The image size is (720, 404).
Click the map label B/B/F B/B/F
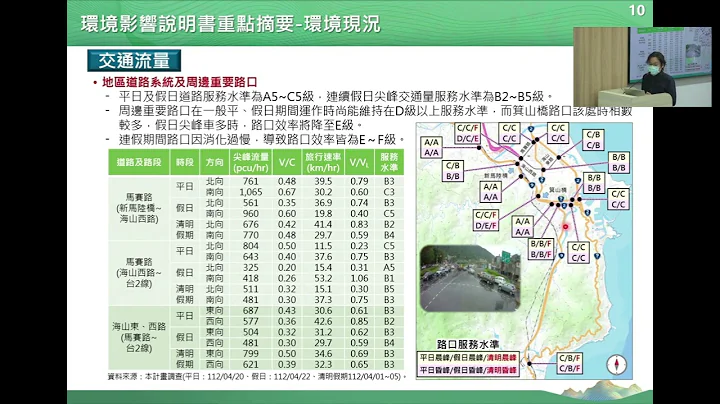[x=540, y=249]
